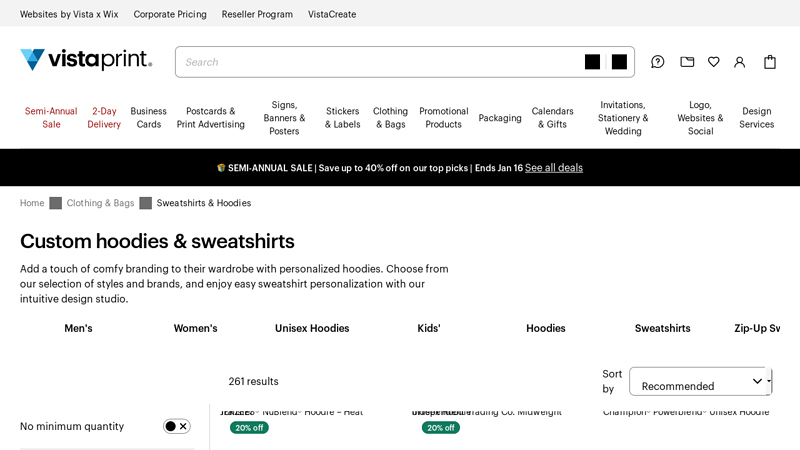Select the Kids' category tab

(429, 328)
